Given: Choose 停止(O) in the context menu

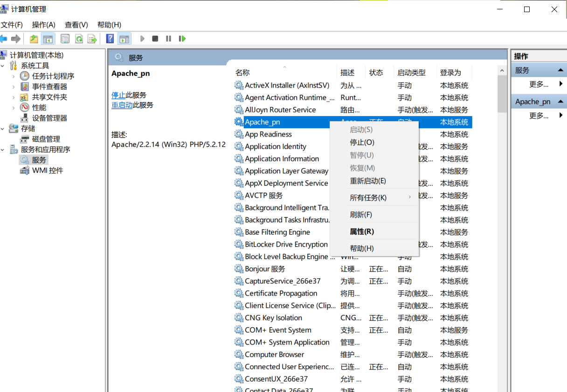Looking at the screenshot, I should 374,143.
